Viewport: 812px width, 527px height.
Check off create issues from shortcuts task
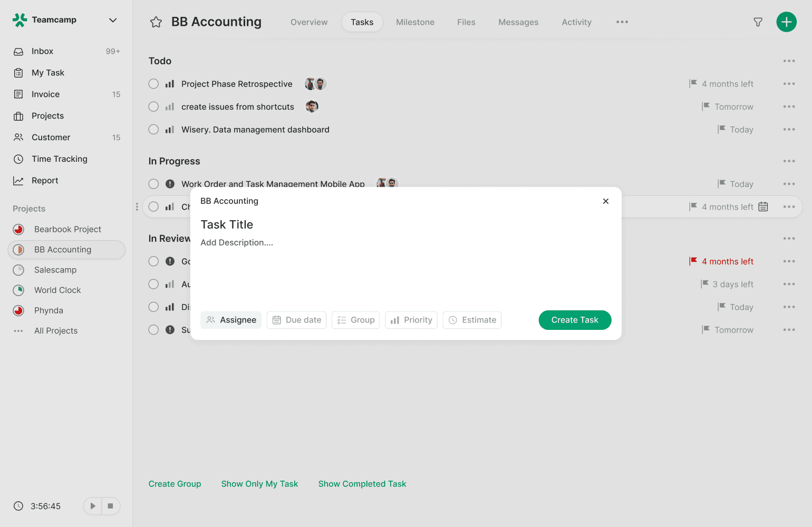click(153, 107)
